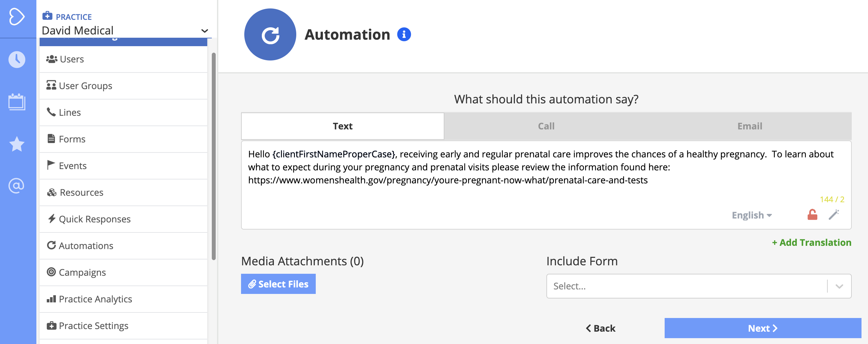
Task: Select the star favorites icon in sidebar
Action: pyautogui.click(x=17, y=145)
